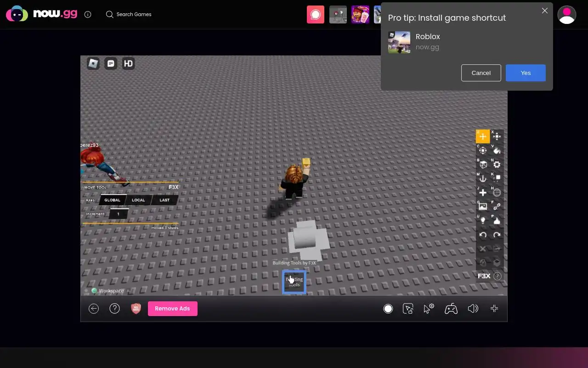The image size is (588, 368).
Task: Select the F3X Paint bucket tool
Action: click(497, 150)
